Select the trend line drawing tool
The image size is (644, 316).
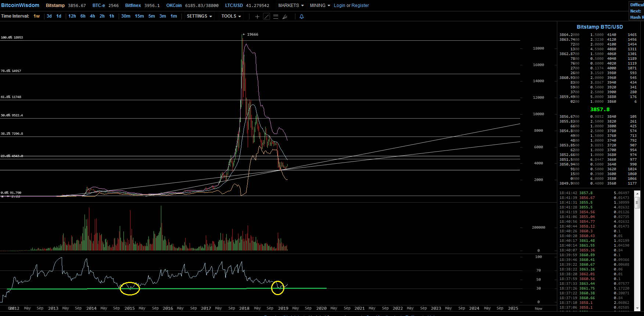[x=267, y=17]
